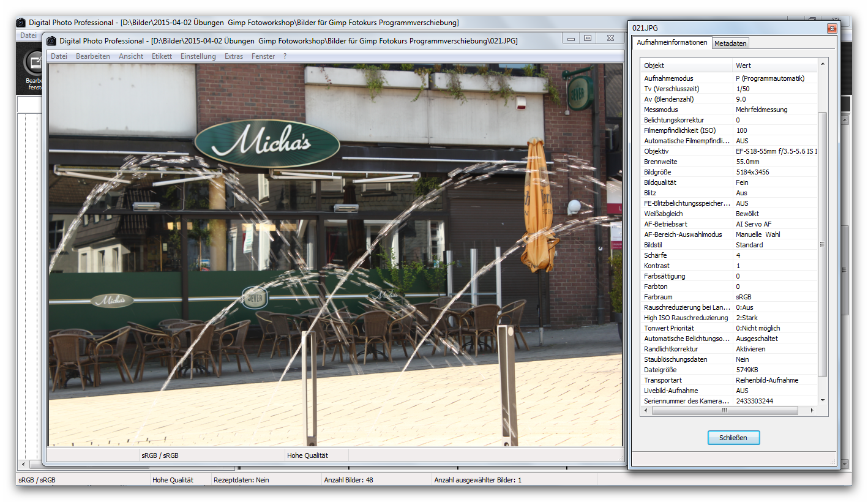868x502 pixels.
Task: Click Anzahl Bilder: 48 in the status bar
Action: point(348,480)
